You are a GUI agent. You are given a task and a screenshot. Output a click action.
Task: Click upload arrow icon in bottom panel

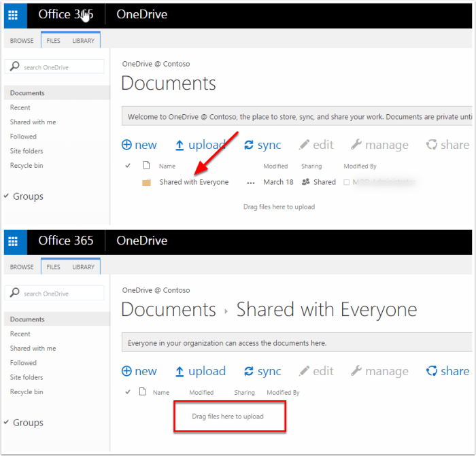180,371
